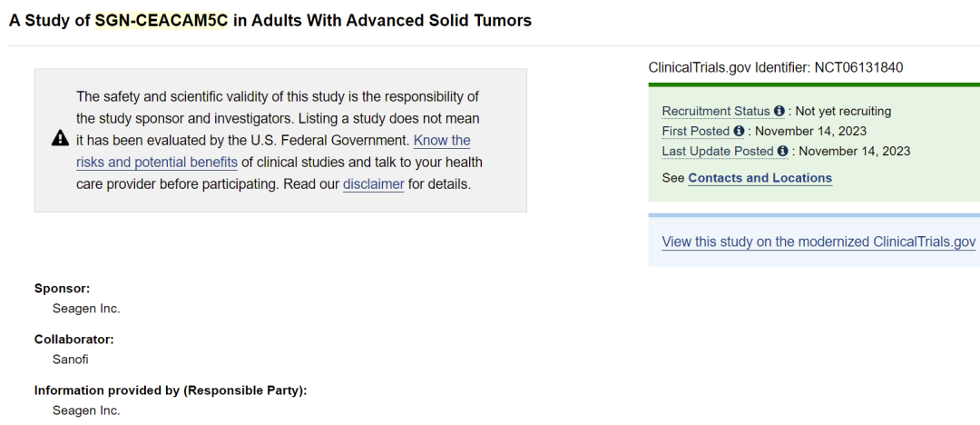This screenshot has width=980, height=425.
Task: Click the warning triangle icon in the notice
Action: coord(60,139)
